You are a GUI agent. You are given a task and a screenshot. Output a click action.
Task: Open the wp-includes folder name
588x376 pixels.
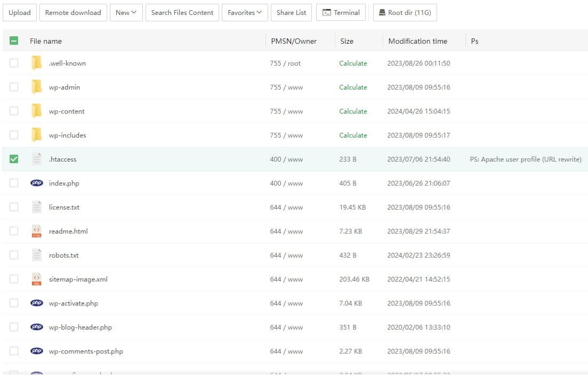tap(68, 135)
